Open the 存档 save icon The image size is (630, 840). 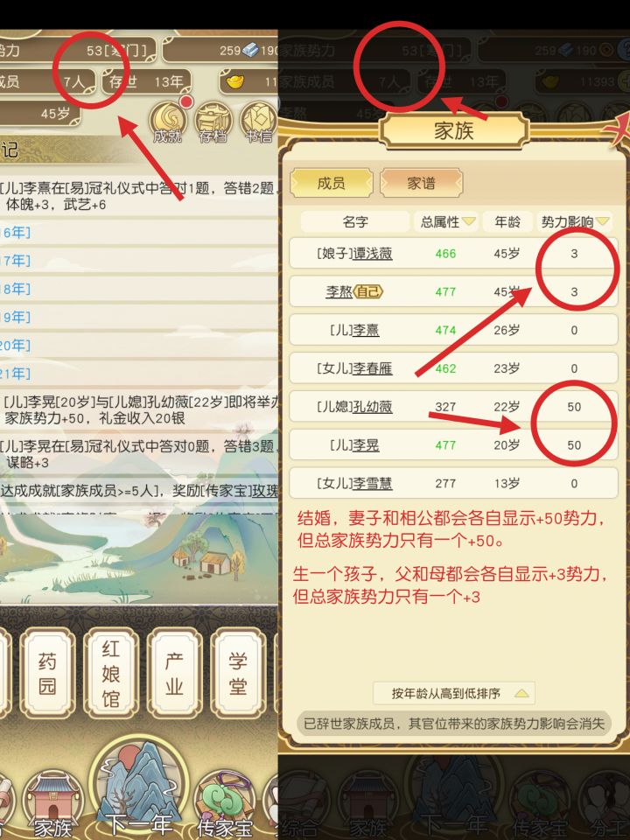click(212, 122)
